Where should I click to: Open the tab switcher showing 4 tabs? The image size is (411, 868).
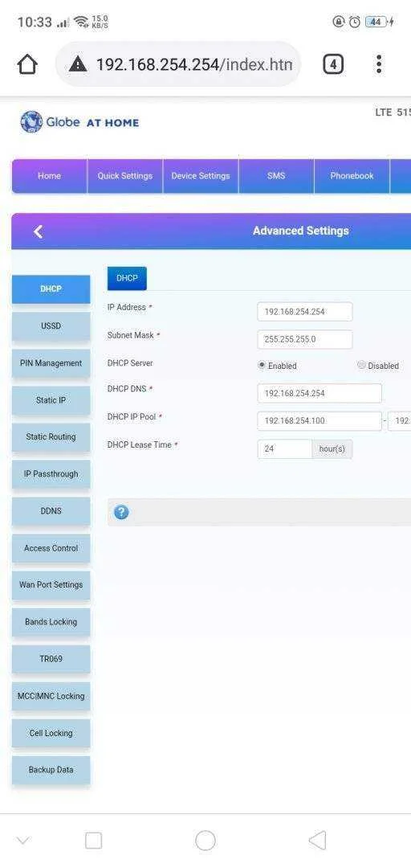point(332,65)
